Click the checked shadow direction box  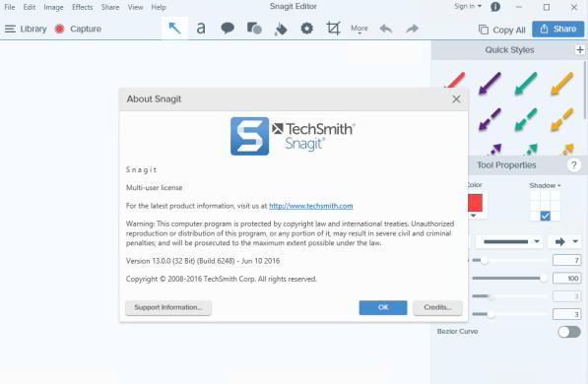(546, 216)
